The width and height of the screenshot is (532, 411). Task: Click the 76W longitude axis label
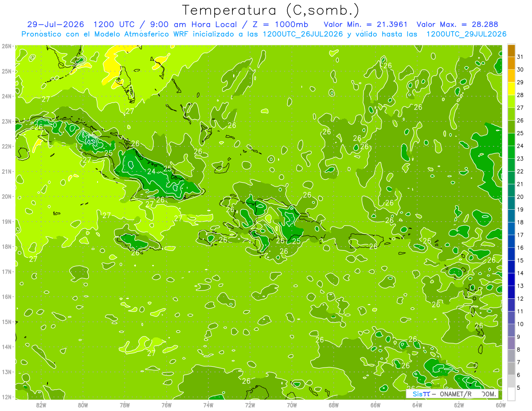click(x=166, y=404)
